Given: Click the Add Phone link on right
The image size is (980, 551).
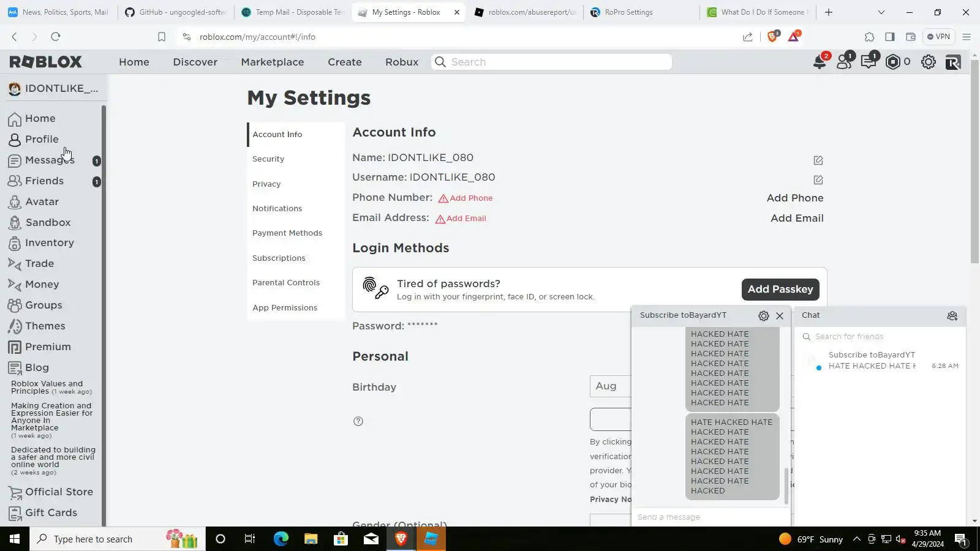Looking at the screenshot, I should pos(795,198).
